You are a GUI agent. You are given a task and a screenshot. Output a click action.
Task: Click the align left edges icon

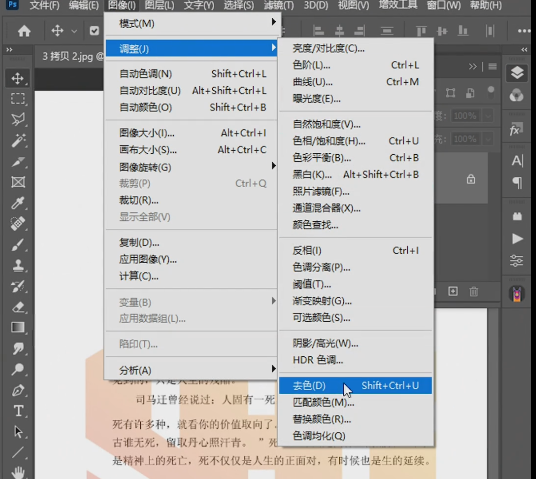tap(318, 31)
